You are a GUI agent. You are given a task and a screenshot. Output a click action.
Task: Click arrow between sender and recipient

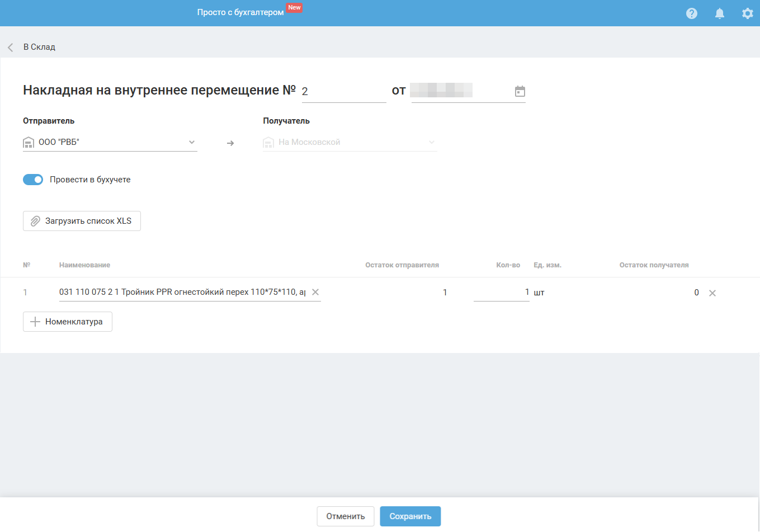(x=230, y=143)
